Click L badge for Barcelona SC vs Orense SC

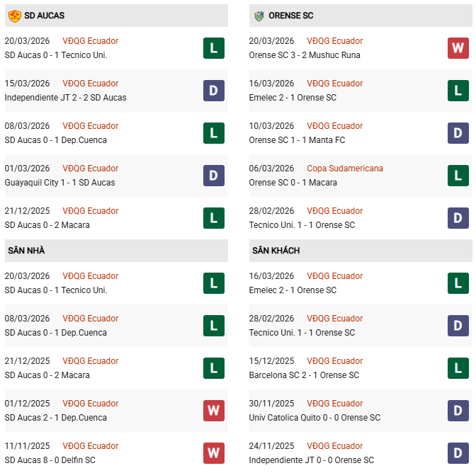pyautogui.click(x=458, y=368)
